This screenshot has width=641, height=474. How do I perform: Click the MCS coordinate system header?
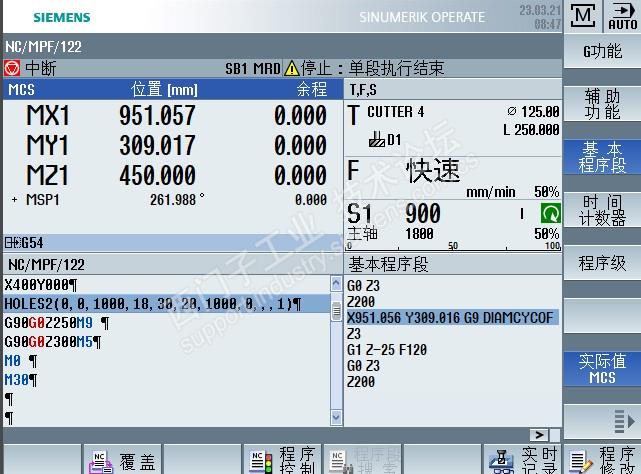tap(22, 90)
